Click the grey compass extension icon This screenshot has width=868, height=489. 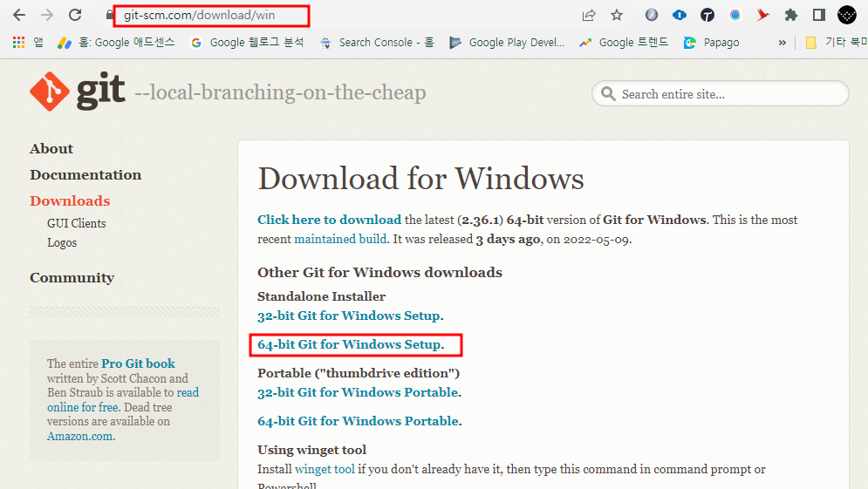(x=652, y=15)
